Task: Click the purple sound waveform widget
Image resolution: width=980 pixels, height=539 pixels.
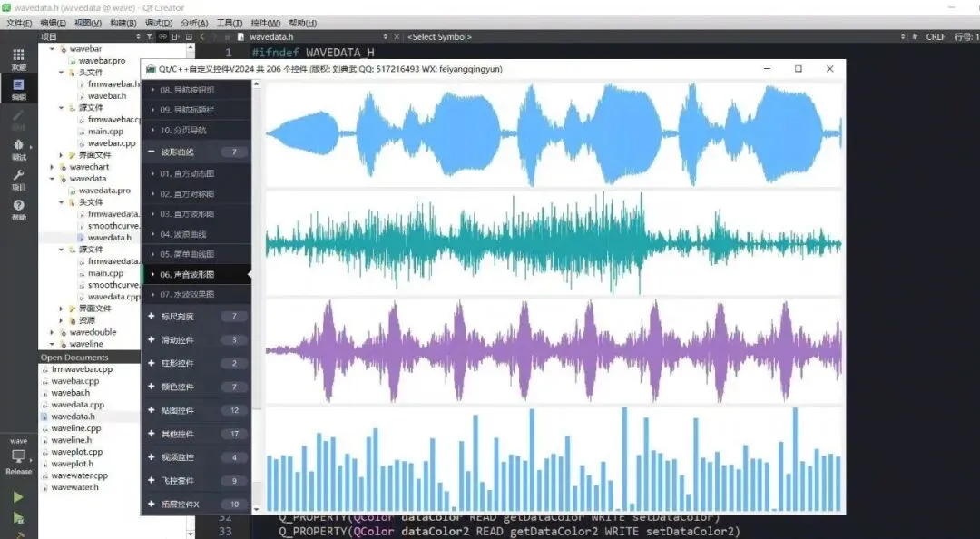Action: click(x=554, y=351)
